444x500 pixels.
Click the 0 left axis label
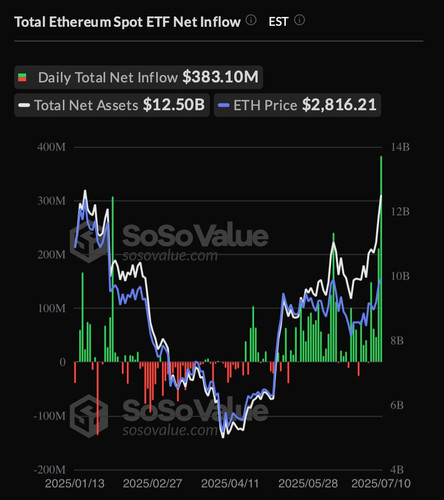(x=63, y=362)
